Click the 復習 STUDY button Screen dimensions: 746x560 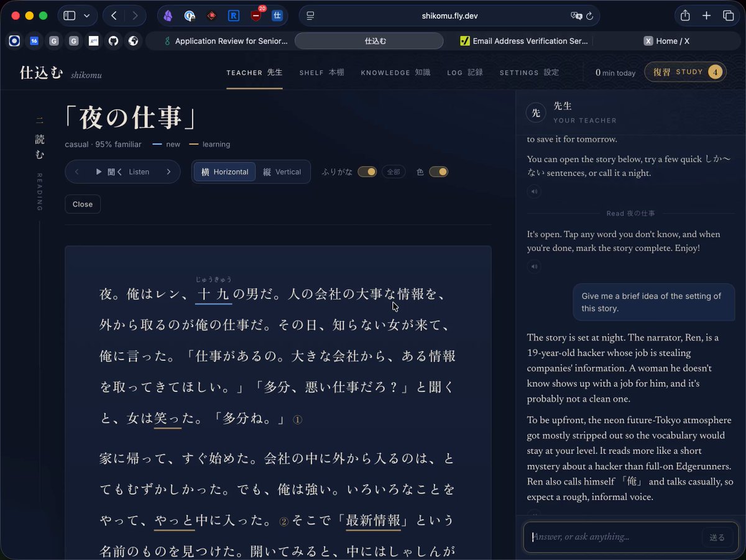pyautogui.click(x=685, y=72)
